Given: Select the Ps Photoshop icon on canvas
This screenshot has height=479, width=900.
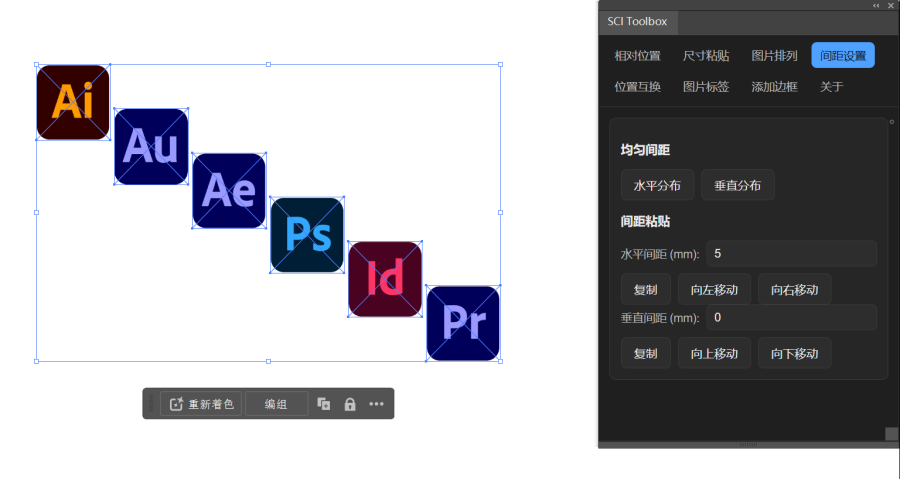Looking at the screenshot, I should 307,235.
